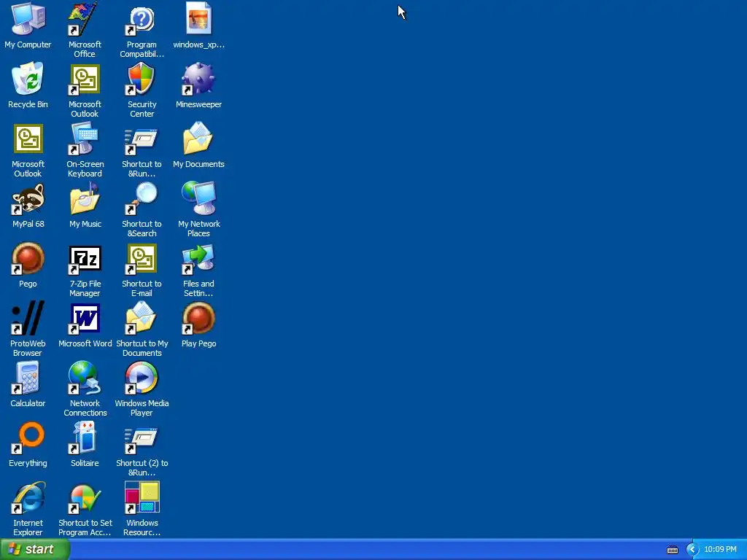Open the Security Center shield icon
The width and height of the screenshot is (747, 560).
coord(142,79)
